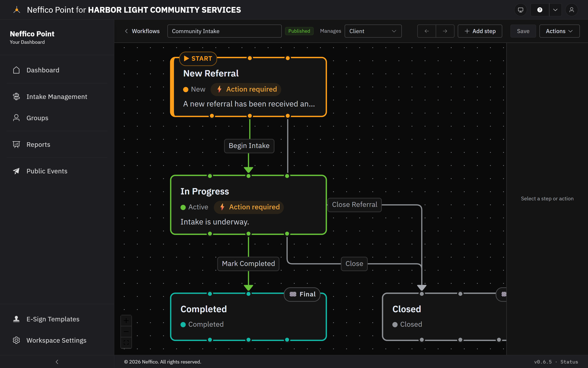Click the Status link in footer
Image resolution: width=588 pixels, height=368 pixels.
click(569, 362)
